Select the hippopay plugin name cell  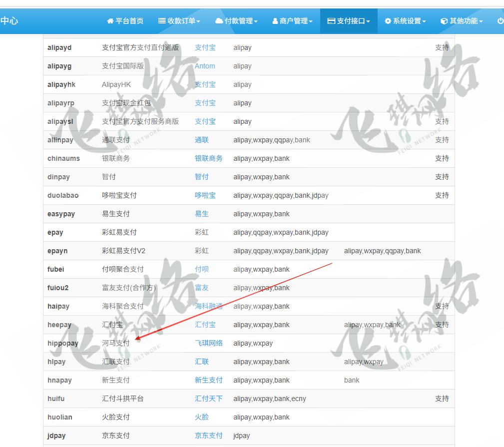pos(62,343)
